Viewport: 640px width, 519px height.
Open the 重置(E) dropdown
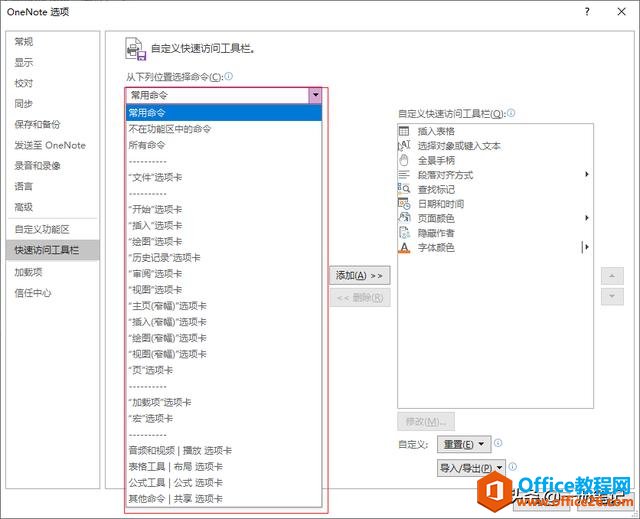(x=464, y=444)
